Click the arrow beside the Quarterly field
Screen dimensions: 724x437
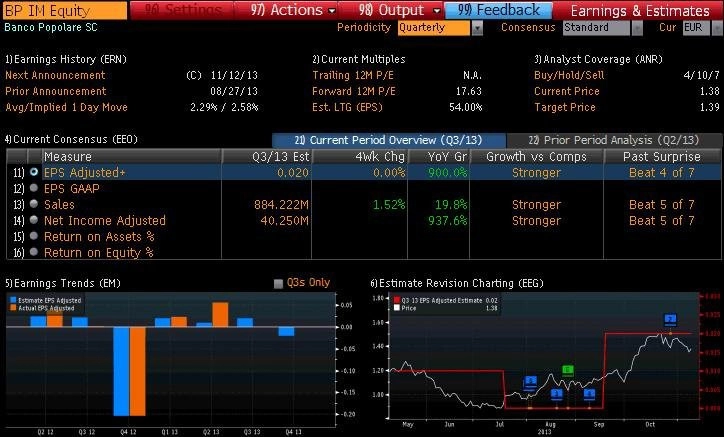point(477,28)
